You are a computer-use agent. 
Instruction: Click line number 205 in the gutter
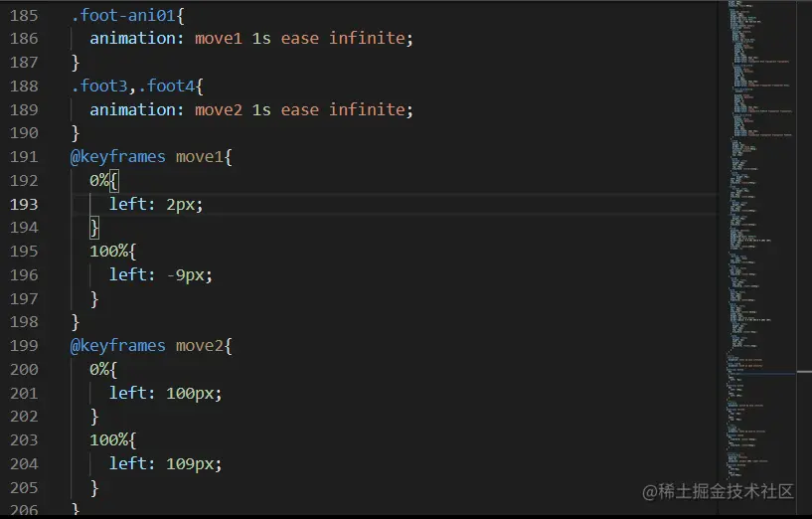click(x=22, y=488)
